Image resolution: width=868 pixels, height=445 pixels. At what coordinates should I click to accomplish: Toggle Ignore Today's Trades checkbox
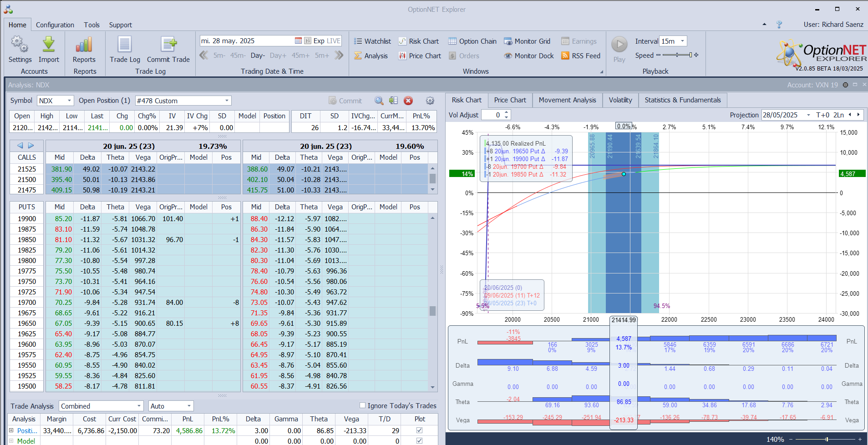pos(362,405)
